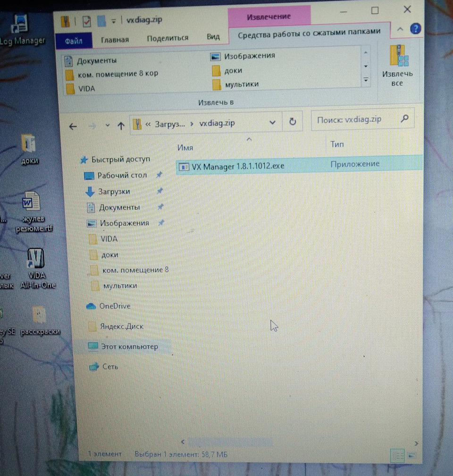Select VIDA folder in navigation pane
Image resolution: width=453 pixels, height=476 pixels.
click(103, 239)
